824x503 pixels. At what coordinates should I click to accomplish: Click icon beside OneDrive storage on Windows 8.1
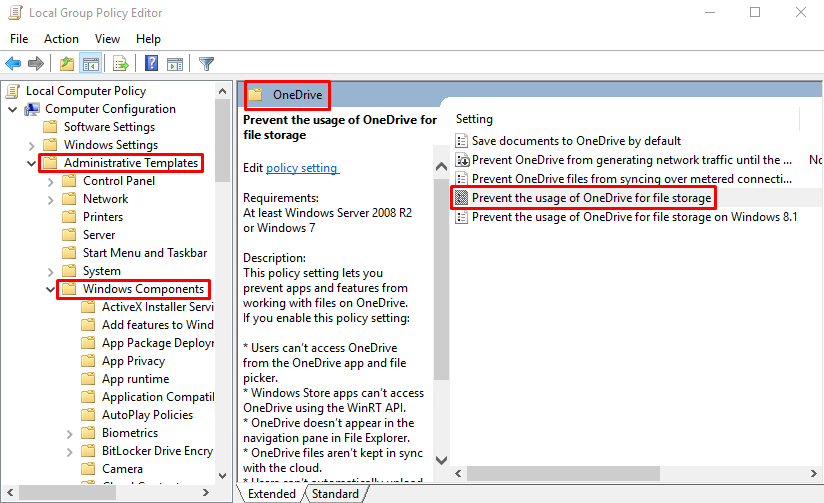pyautogui.click(x=461, y=217)
